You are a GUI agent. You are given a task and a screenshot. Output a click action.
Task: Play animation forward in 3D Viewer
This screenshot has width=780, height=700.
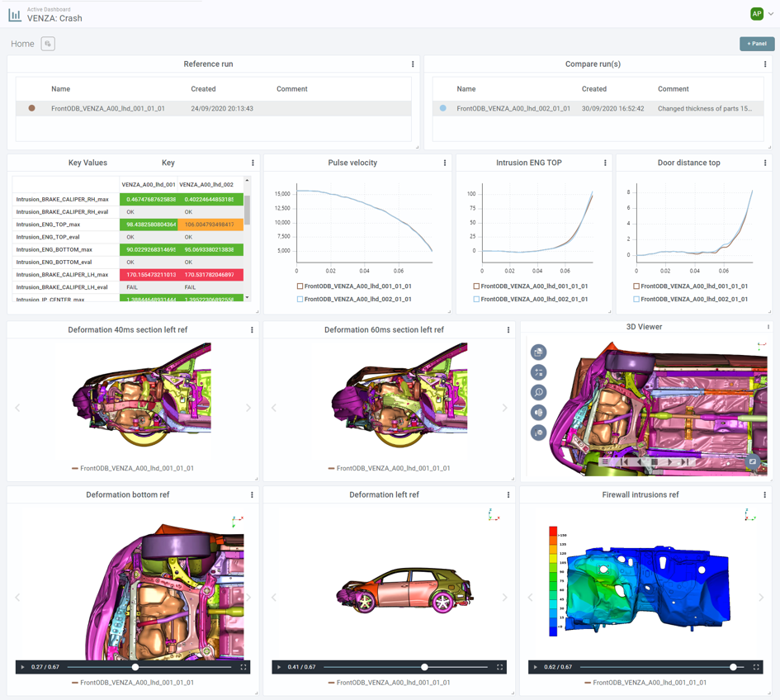coord(669,461)
